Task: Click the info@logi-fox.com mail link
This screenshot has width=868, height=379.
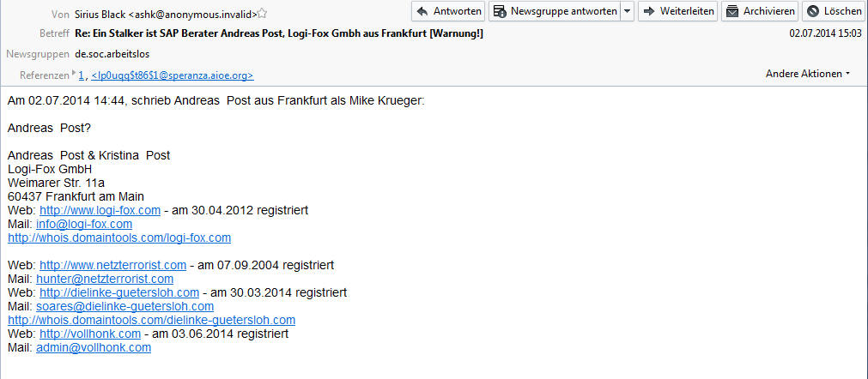Action: tap(84, 225)
